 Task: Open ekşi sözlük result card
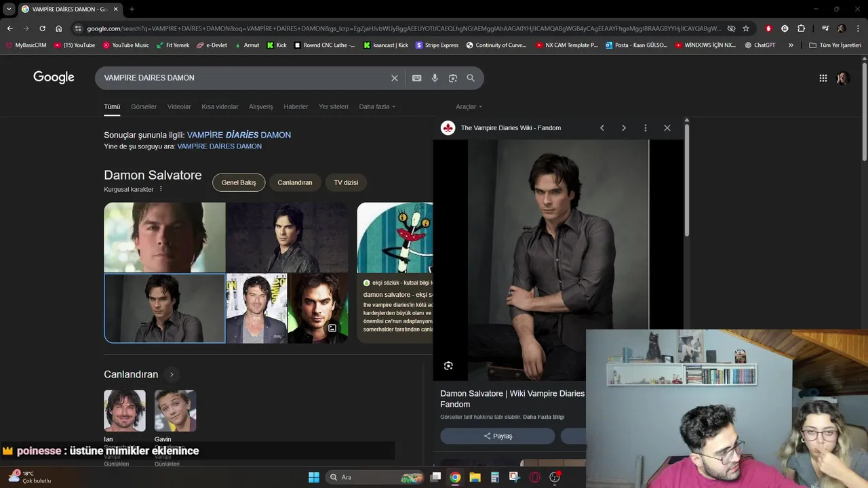pos(395,272)
